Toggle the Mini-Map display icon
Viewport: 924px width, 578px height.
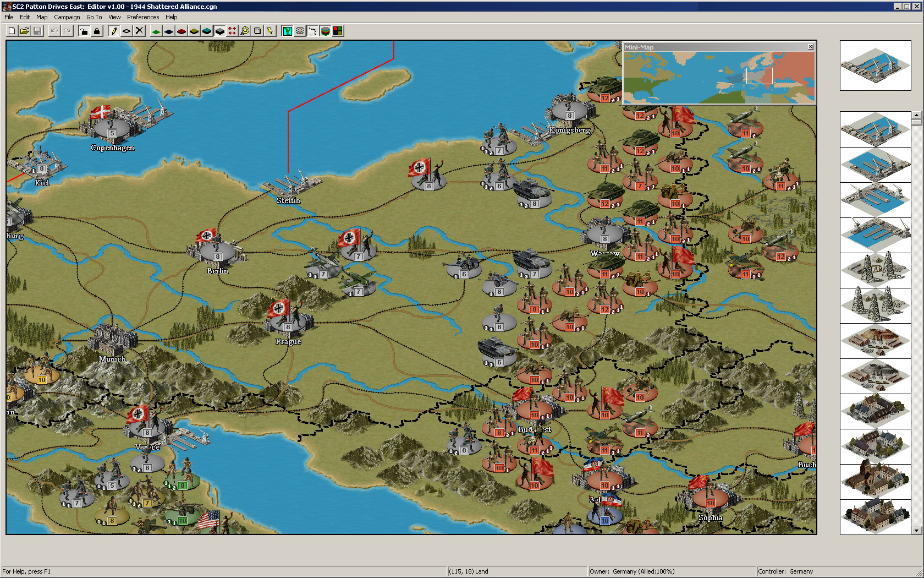tap(287, 31)
